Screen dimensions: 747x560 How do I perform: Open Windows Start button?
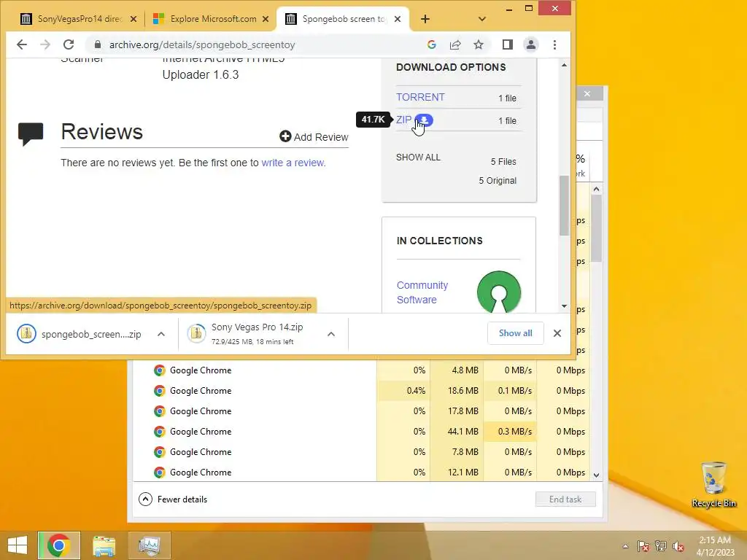[18, 545]
